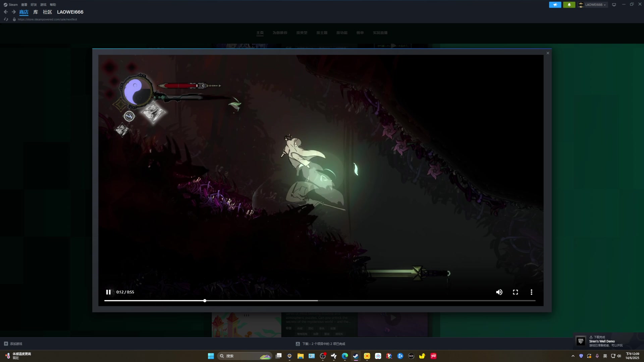Open the weather widget on the taskbar
The width and height of the screenshot is (644, 362).
pos(18,356)
